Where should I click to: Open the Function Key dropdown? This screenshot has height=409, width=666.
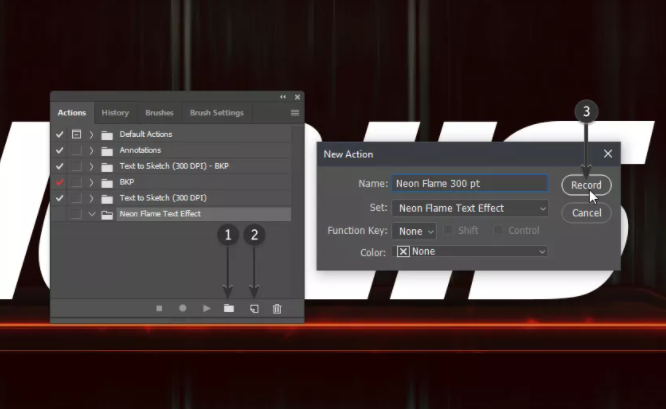point(414,231)
